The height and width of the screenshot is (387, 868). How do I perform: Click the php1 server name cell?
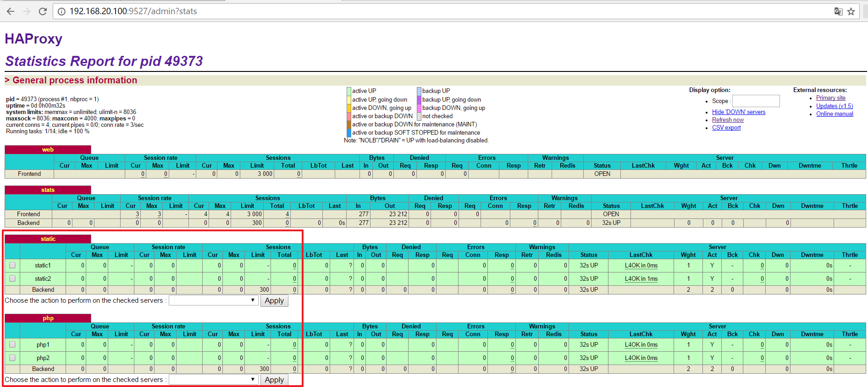pos(43,344)
